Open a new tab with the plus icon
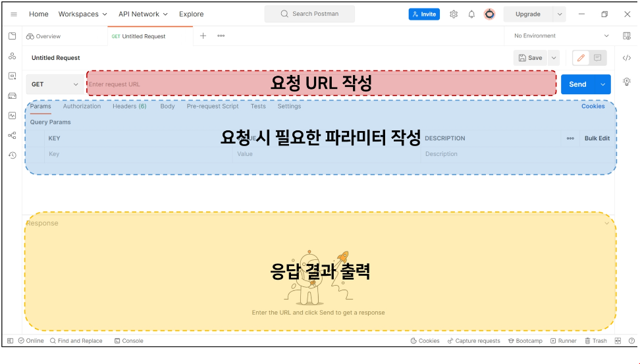 coord(203,36)
